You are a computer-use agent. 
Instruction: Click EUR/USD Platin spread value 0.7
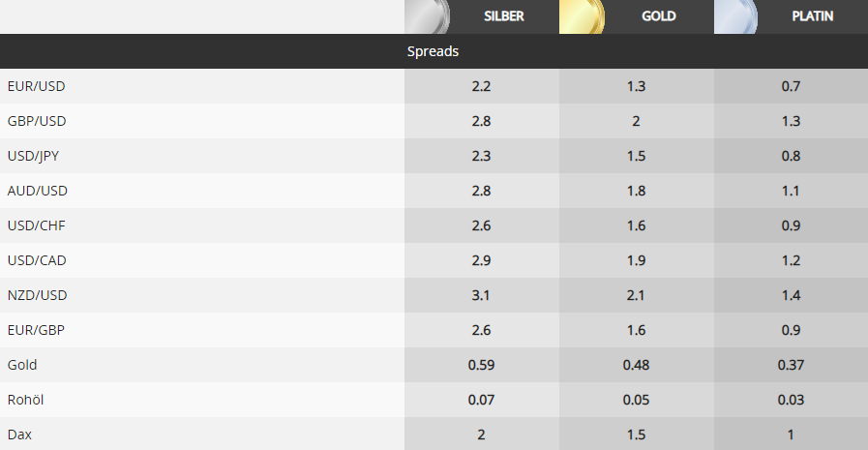click(791, 86)
